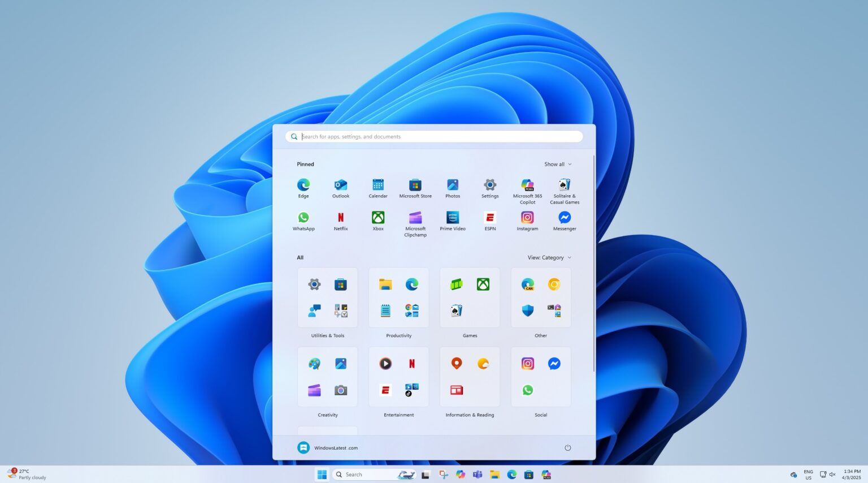Launch Netflix from the Start menu
868x483 pixels.
pos(341,217)
